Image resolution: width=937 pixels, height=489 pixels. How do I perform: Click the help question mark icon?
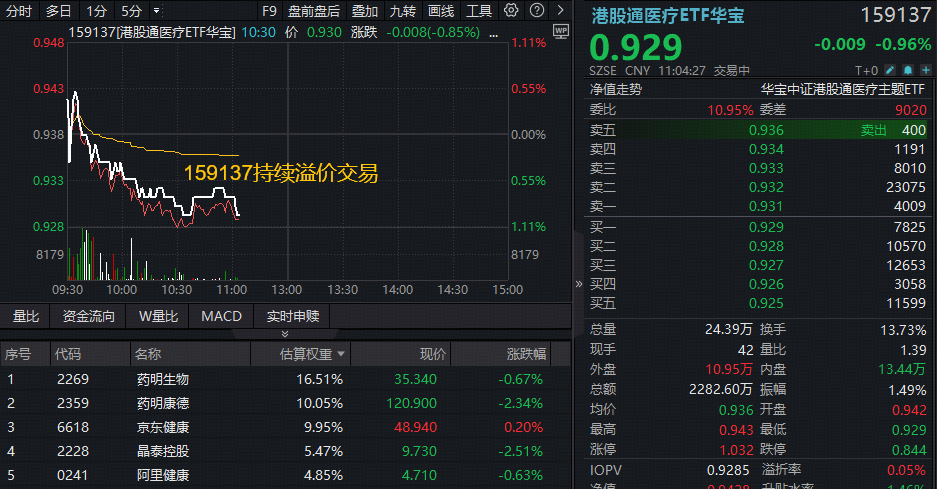(x=535, y=11)
